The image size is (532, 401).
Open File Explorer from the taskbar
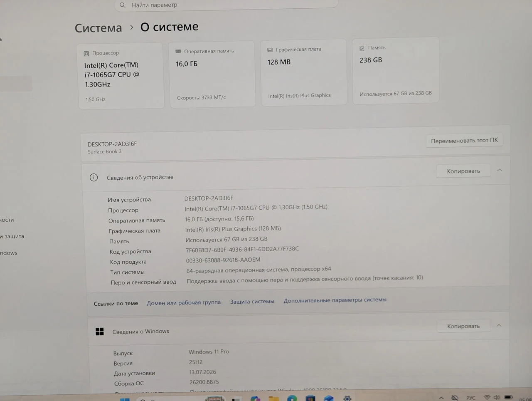(273, 399)
